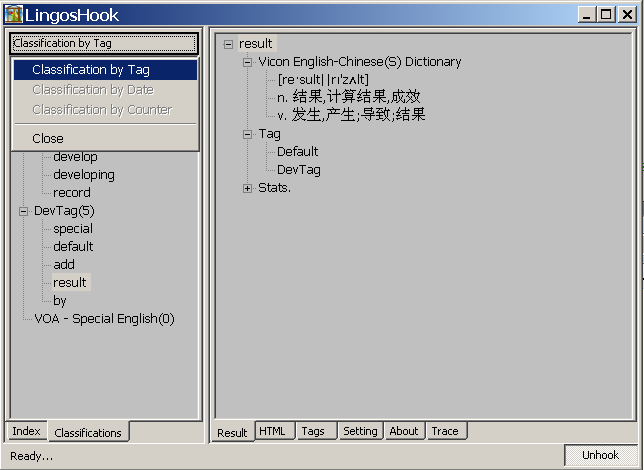The height and width of the screenshot is (470, 644).
Task: Maximize the LingosHook window
Action: coord(606,15)
